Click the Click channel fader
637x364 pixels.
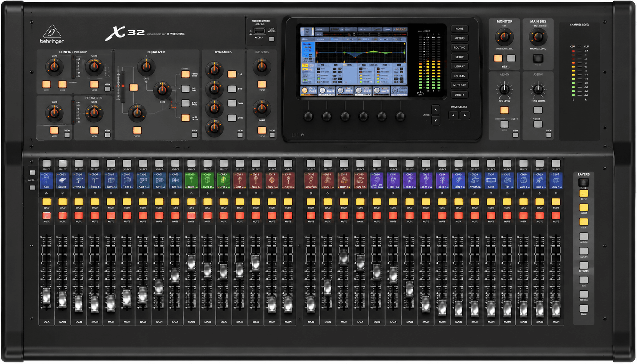tap(491, 308)
